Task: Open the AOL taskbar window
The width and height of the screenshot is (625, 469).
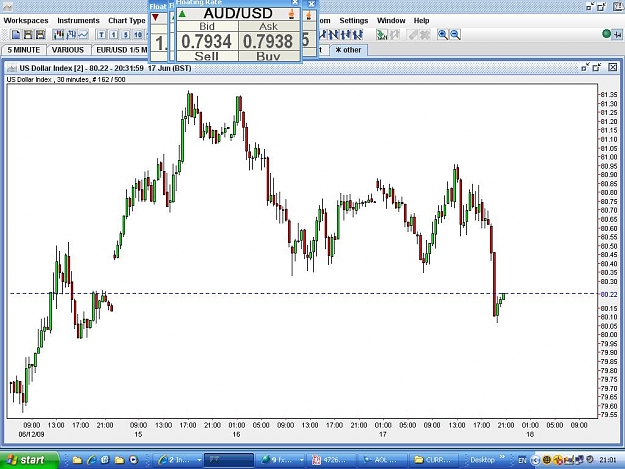Action: (383, 460)
